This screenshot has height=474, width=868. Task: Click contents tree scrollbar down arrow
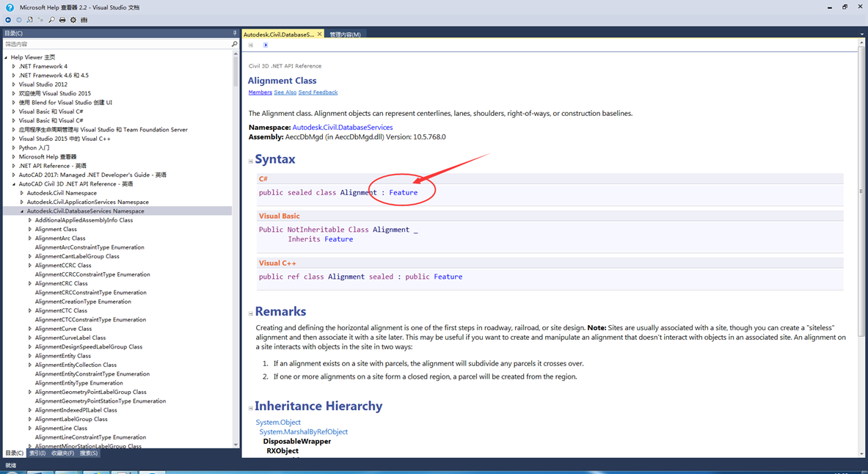[x=236, y=445]
